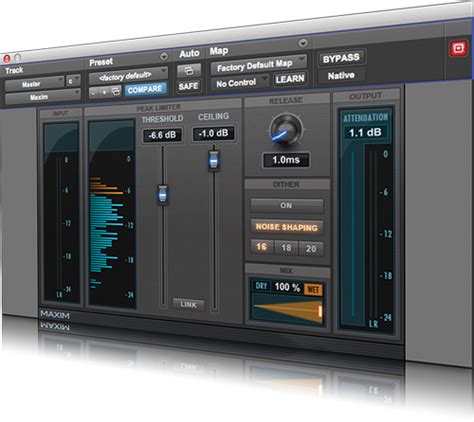474x422 pixels.
Task: Select 18-bit dither resolution
Action: pyautogui.click(x=286, y=248)
